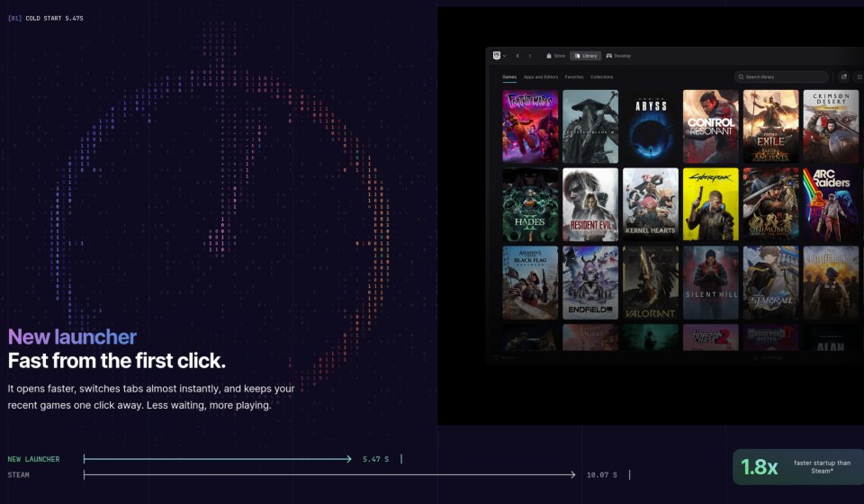Open the Abyss game cover
This screenshot has width=864, height=504.
[651, 127]
